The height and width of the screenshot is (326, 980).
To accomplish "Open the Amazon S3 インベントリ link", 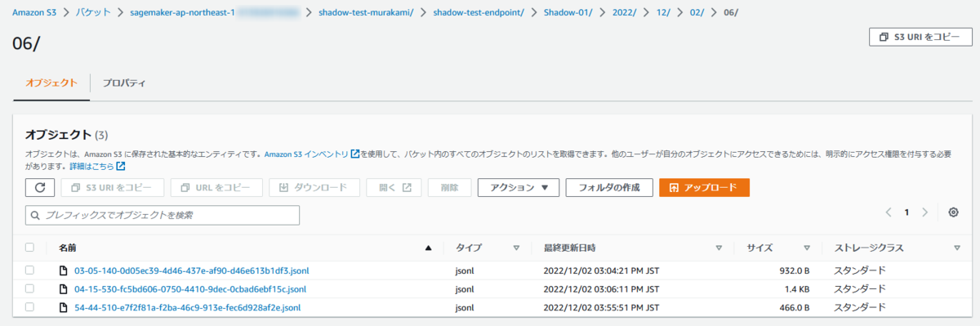I will click(x=307, y=154).
